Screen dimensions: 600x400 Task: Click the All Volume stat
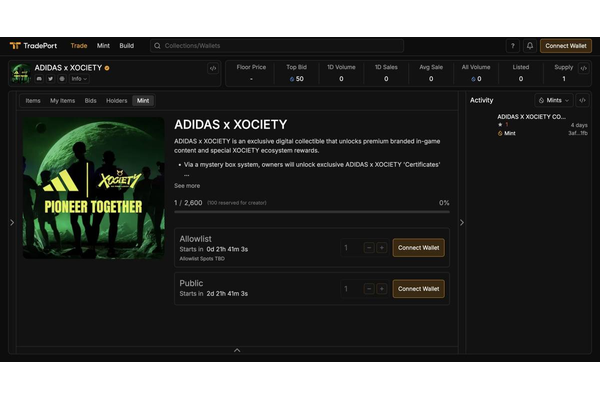click(476, 73)
